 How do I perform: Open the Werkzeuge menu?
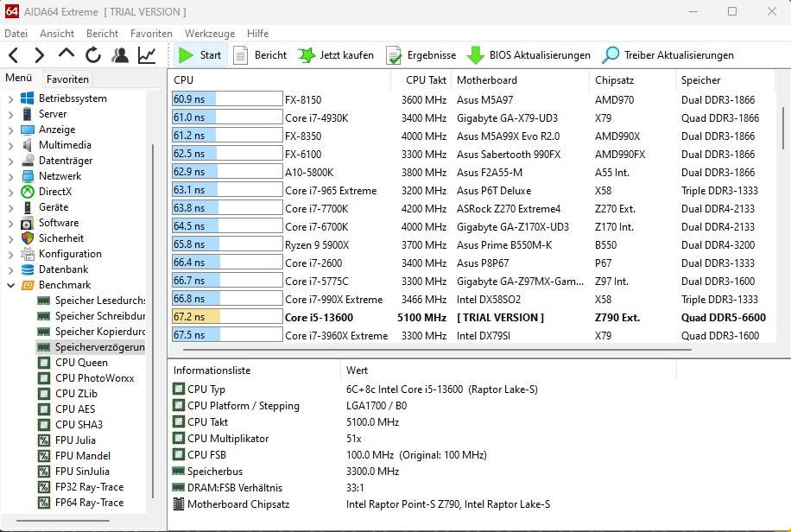click(210, 34)
